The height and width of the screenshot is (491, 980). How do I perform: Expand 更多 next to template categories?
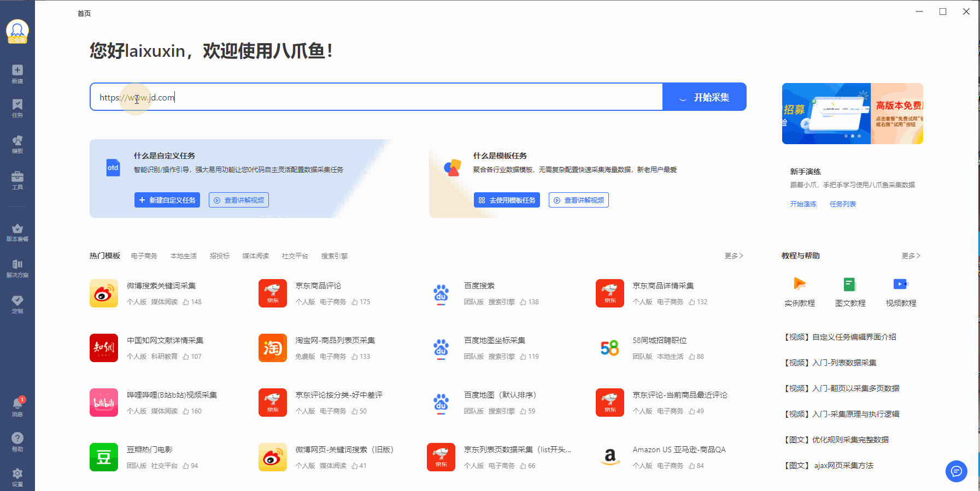point(733,256)
